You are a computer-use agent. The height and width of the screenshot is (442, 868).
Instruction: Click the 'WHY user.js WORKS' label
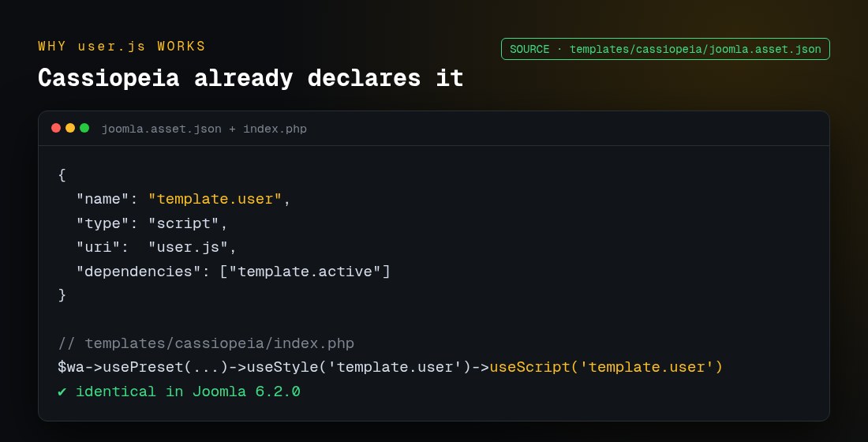pyautogui.click(x=122, y=46)
